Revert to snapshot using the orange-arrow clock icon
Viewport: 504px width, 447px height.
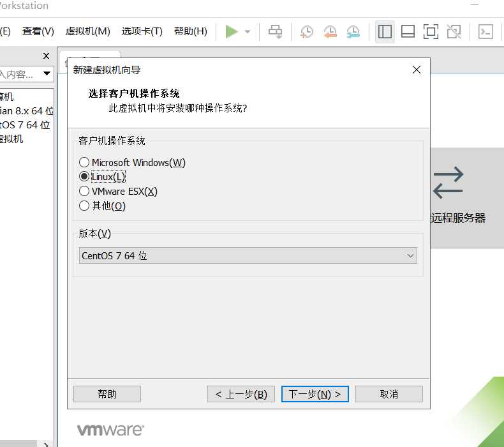point(330,31)
